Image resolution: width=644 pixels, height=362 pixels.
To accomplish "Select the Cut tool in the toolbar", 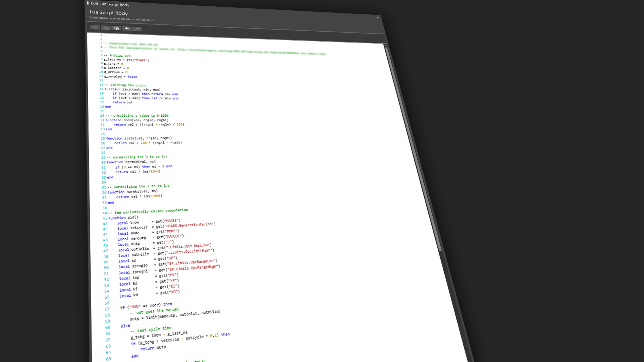I will tap(95, 27).
